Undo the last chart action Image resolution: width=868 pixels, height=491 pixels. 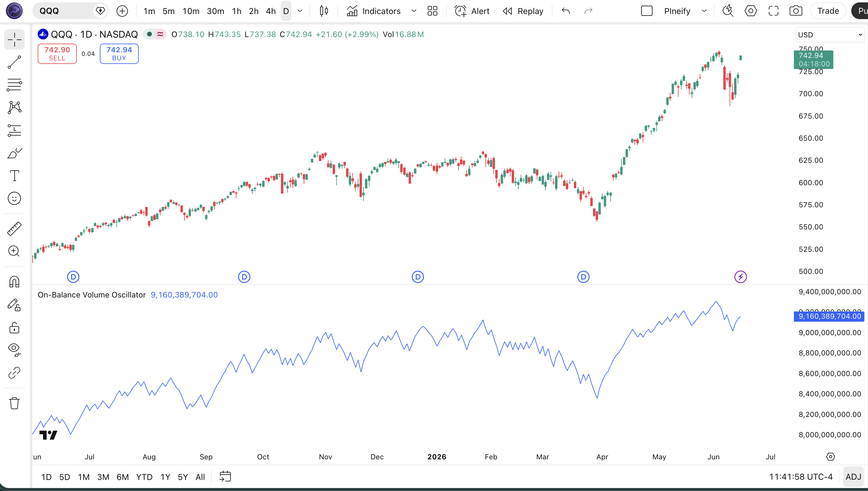coord(566,11)
